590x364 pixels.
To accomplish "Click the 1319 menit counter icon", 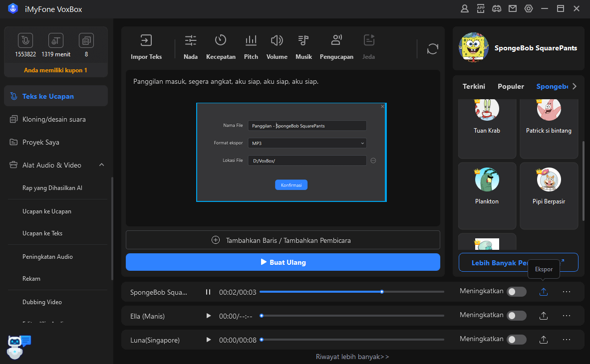I will (56, 40).
